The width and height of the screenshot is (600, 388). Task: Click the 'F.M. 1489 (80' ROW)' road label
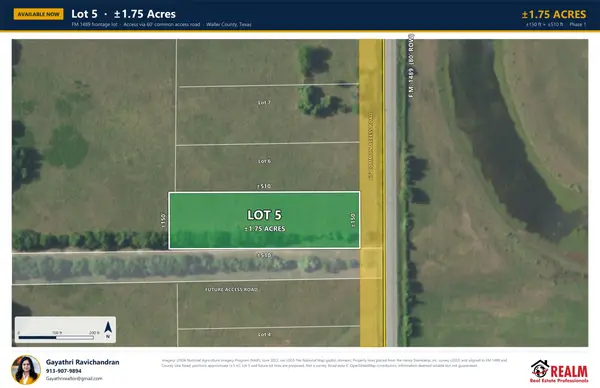coord(411,66)
